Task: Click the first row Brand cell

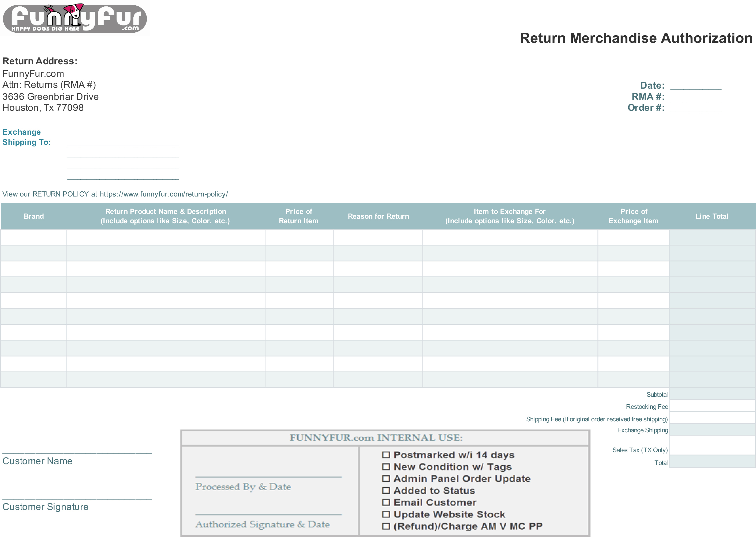Action: pyautogui.click(x=33, y=237)
